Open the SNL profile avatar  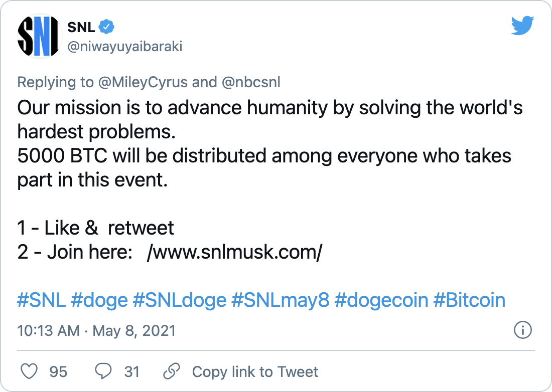[40, 36]
